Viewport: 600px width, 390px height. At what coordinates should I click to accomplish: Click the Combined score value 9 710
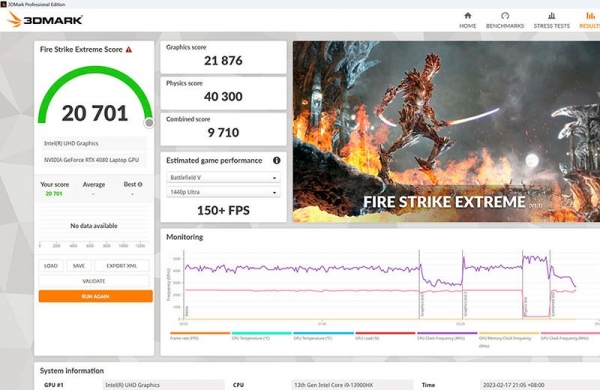(x=223, y=132)
